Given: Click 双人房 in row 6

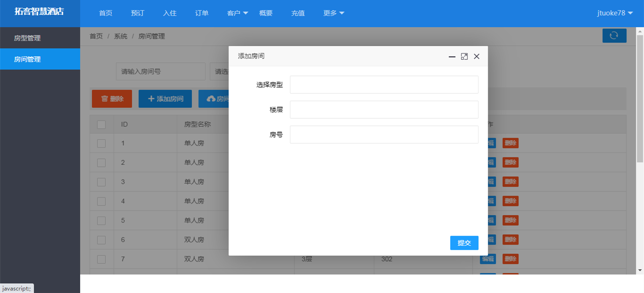Looking at the screenshot, I should (194, 240).
